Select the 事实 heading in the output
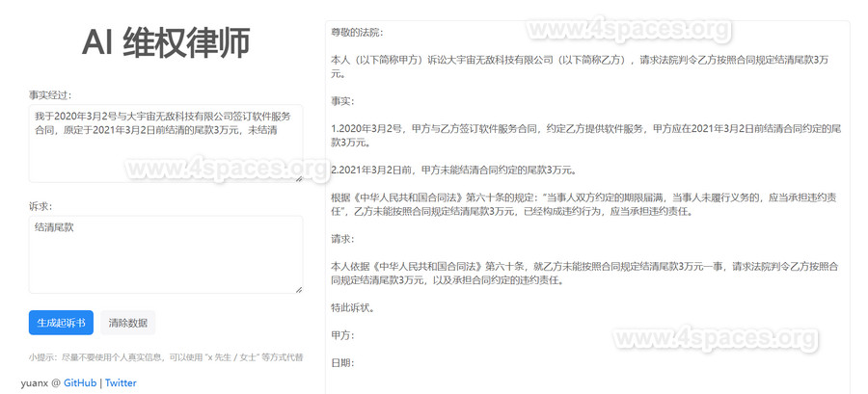The width and height of the screenshot is (868, 394). pyautogui.click(x=342, y=101)
